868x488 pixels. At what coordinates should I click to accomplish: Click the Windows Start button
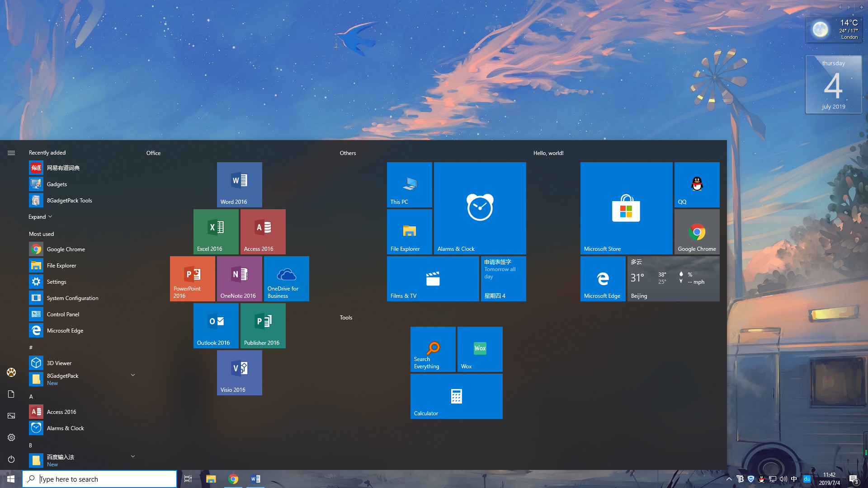tap(11, 479)
